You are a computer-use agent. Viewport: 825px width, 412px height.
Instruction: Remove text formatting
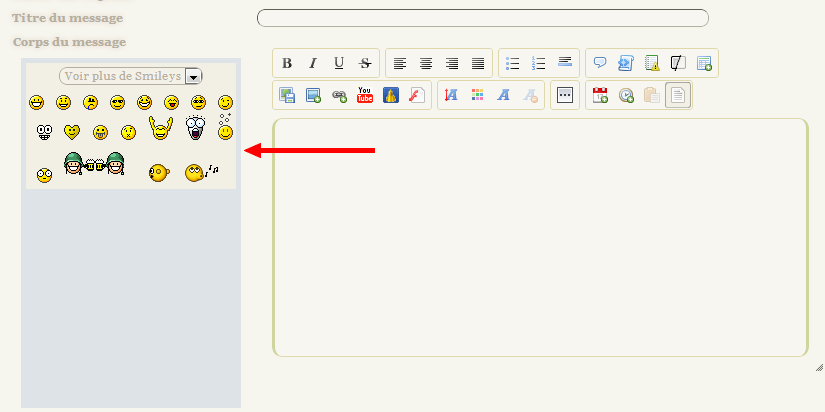[530, 95]
